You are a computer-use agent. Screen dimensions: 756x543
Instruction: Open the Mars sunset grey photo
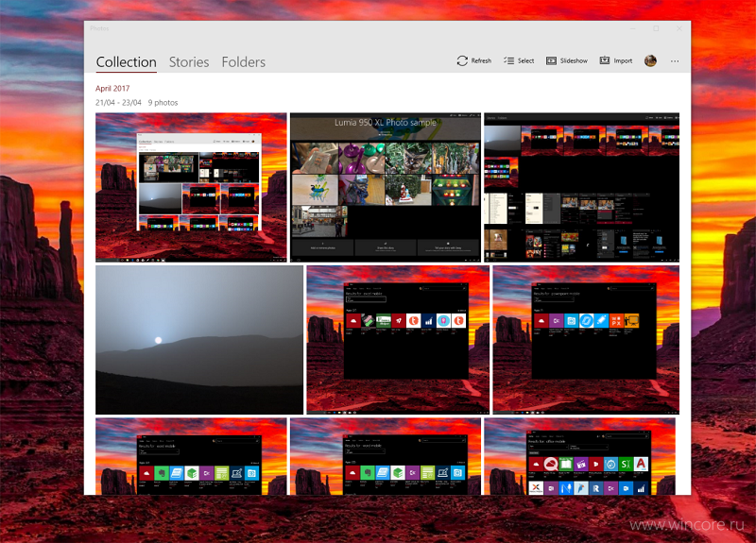199,340
